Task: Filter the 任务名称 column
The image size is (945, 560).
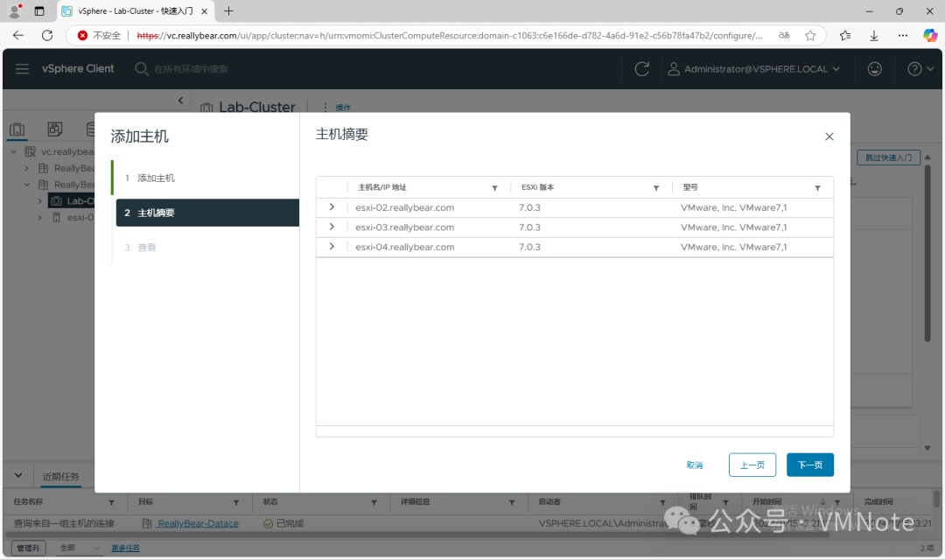Action: point(111,502)
